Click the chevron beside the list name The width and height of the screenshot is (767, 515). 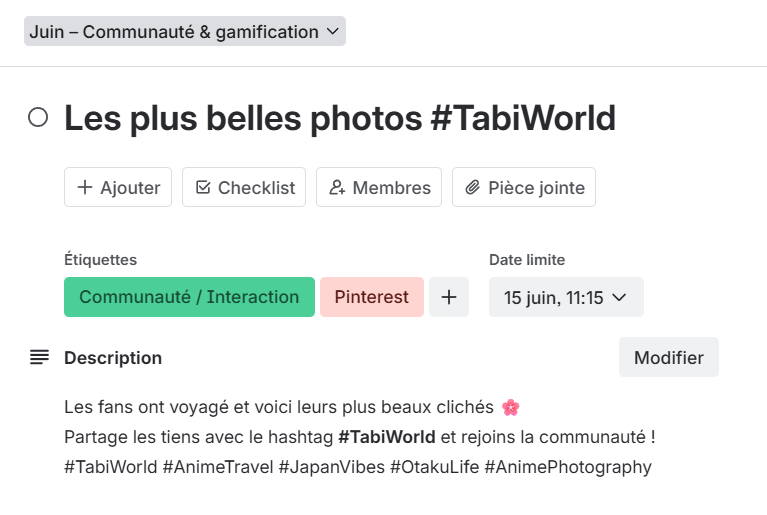(x=333, y=32)
